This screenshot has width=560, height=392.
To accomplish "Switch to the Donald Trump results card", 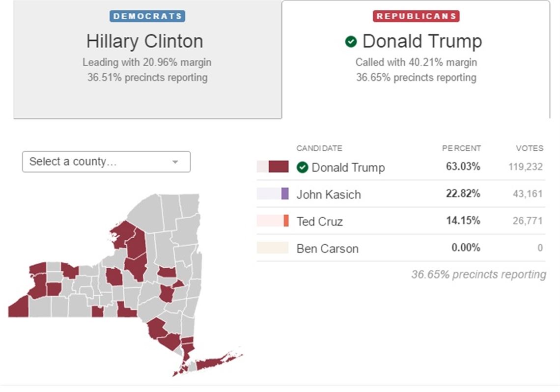I will click(x=417, y=59).
